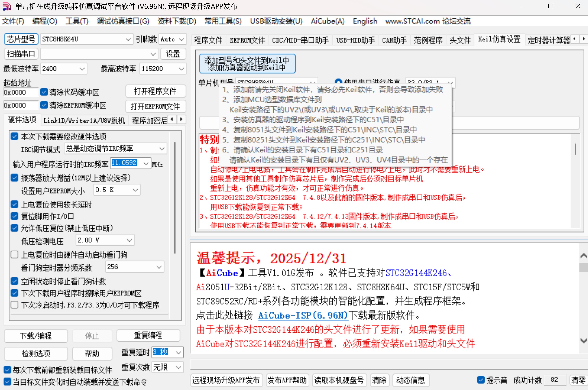Image resolution: width=588 pixels, height=390 pixels.
Task: Uncheck 清除EEPROM缓冲区
Action: point(44,105)
